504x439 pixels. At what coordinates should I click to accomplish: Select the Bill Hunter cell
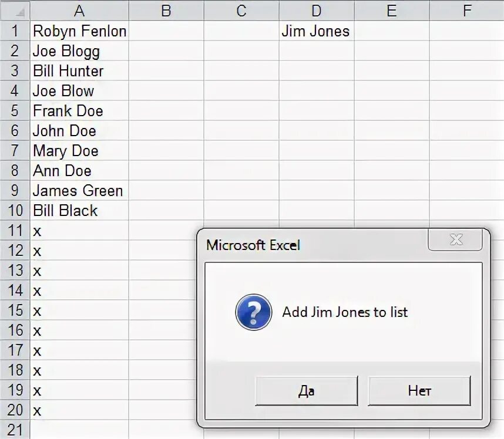[x=79, y=70]
